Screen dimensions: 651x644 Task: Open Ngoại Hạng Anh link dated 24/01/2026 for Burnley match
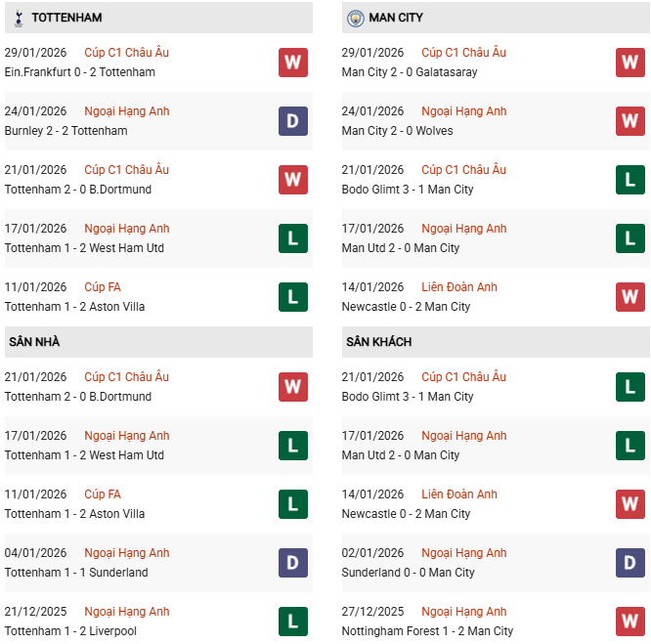[127, 111]
